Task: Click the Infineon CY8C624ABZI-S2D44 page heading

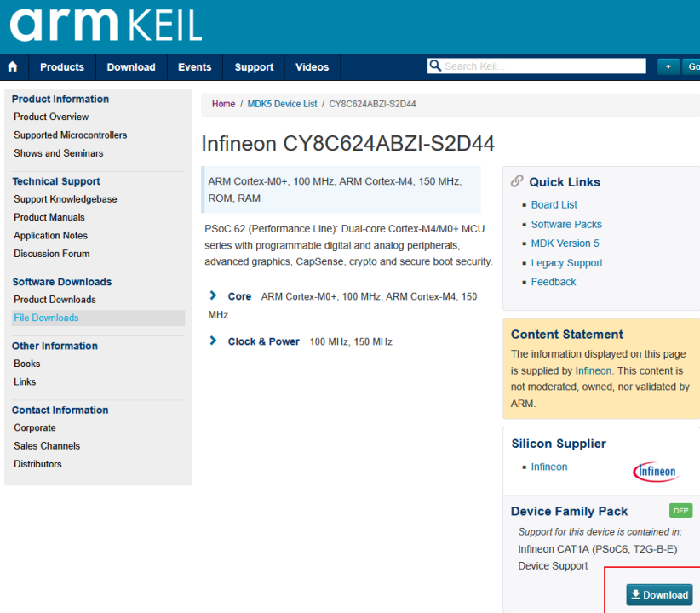Action: coord(347,144)
